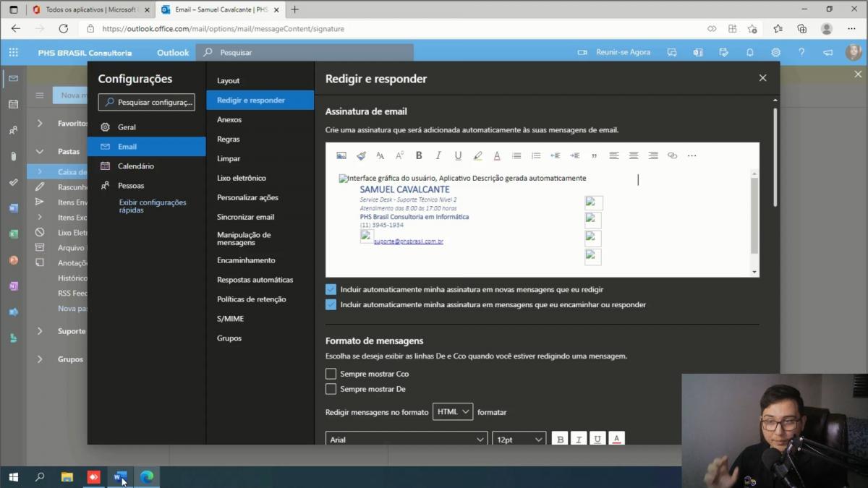Image resolution: width=868 pixels, height=488 pixels.
Task: Select the format painter tool
Action: 361,155
